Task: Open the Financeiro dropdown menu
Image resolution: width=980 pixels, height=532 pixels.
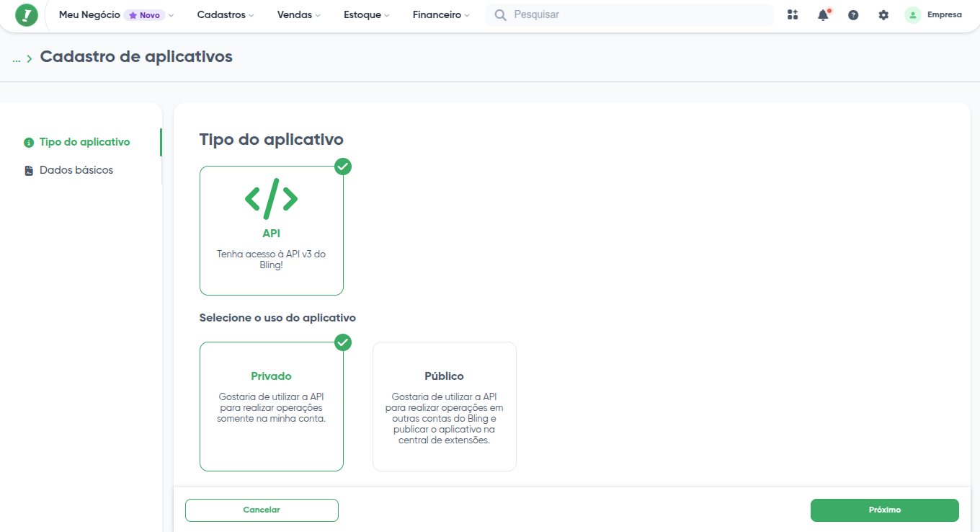Action: click(x=441, y=15)
